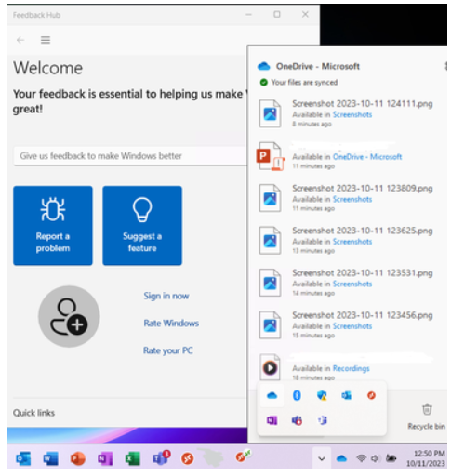Click the OneDrive cloud icon in flyout header
This screenshot has height=476, width=451.
click(264, 66)
